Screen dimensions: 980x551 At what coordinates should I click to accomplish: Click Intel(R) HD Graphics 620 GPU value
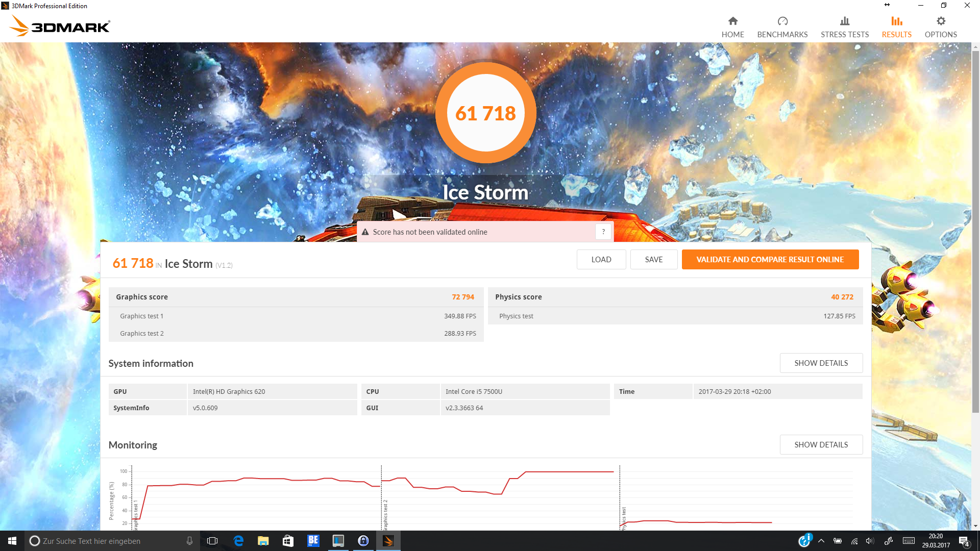(229, 392)
